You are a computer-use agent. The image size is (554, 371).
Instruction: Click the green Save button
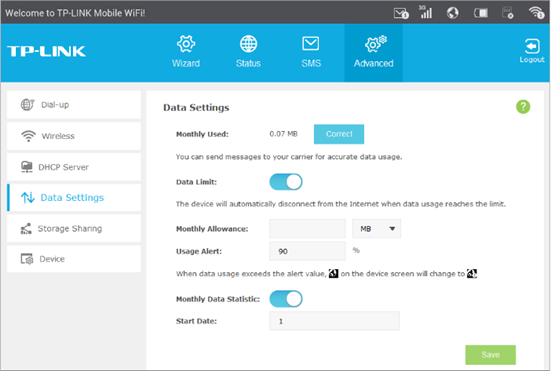pos(490,355)
